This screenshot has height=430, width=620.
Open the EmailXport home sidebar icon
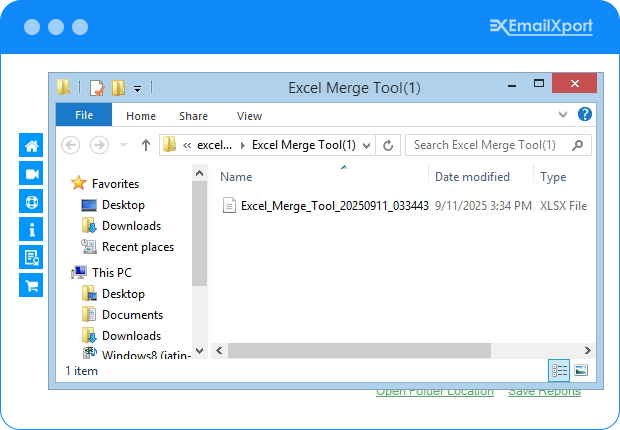(x=31, y=145)
